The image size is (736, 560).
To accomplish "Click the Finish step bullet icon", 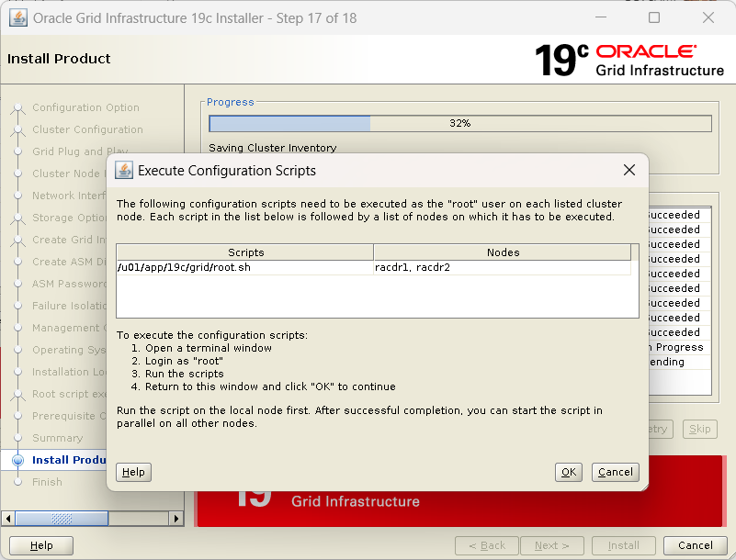I will [17, 482].
